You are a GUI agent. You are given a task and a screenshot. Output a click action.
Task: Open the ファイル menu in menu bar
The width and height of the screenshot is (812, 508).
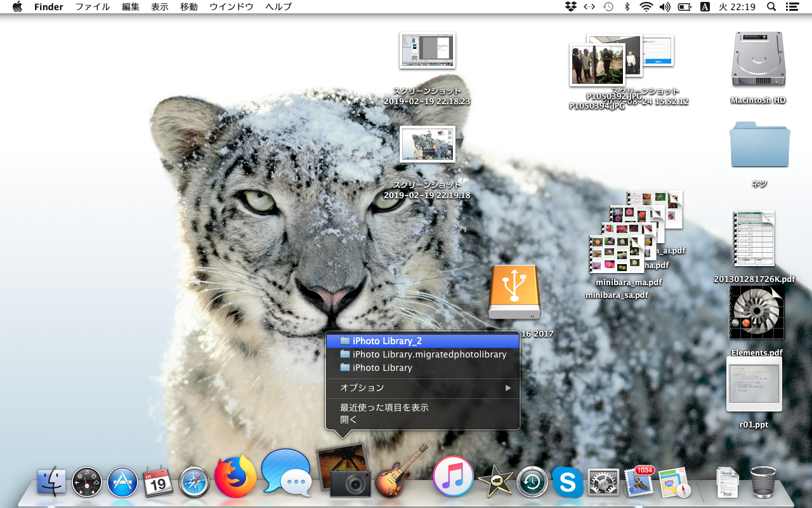click(x=93, y=7)
